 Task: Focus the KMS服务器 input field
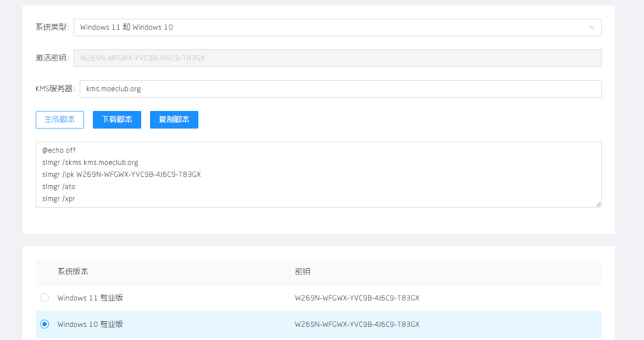tap(341, 89)
